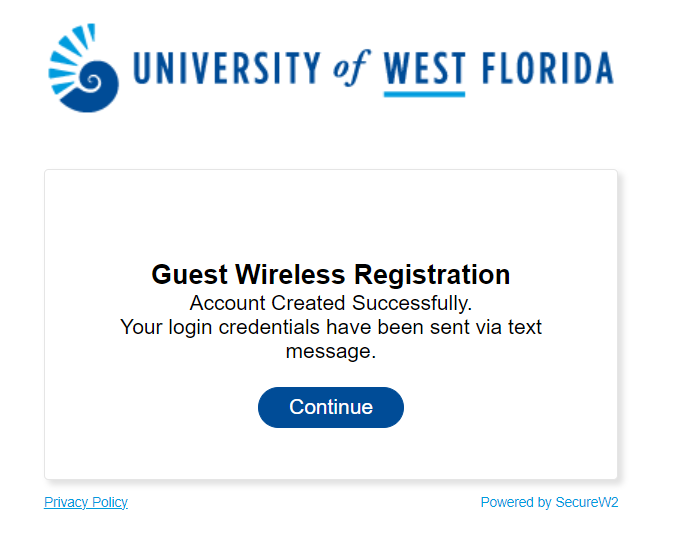Click the nautilus shell logo icon
The image size is (689, 538).
83,68
